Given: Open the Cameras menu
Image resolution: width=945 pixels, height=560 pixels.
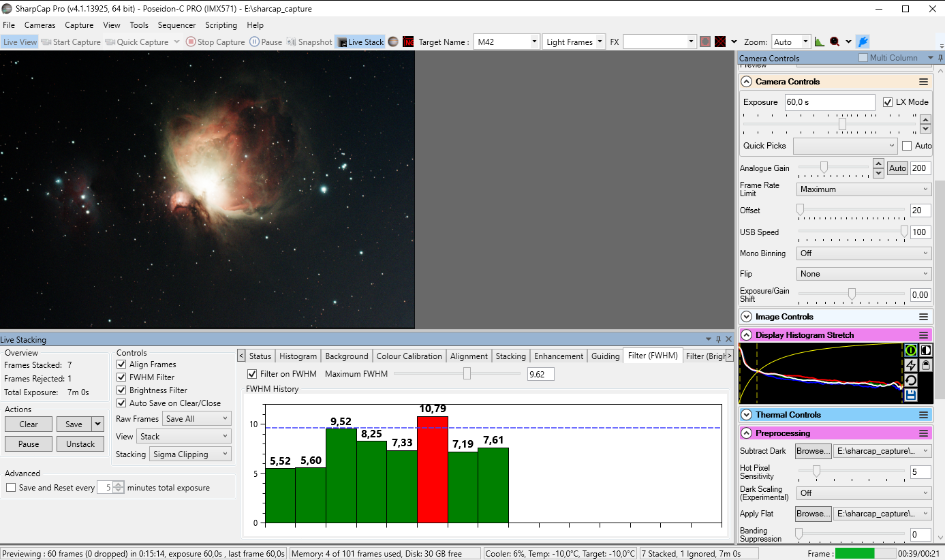Looking at the screenshot, I should (40, 25).
